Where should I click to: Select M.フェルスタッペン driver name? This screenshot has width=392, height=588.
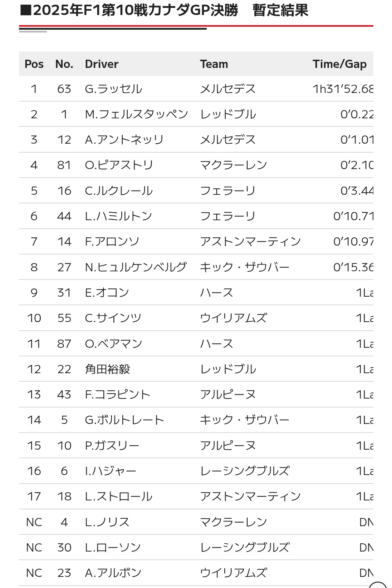tap(137, 114)
